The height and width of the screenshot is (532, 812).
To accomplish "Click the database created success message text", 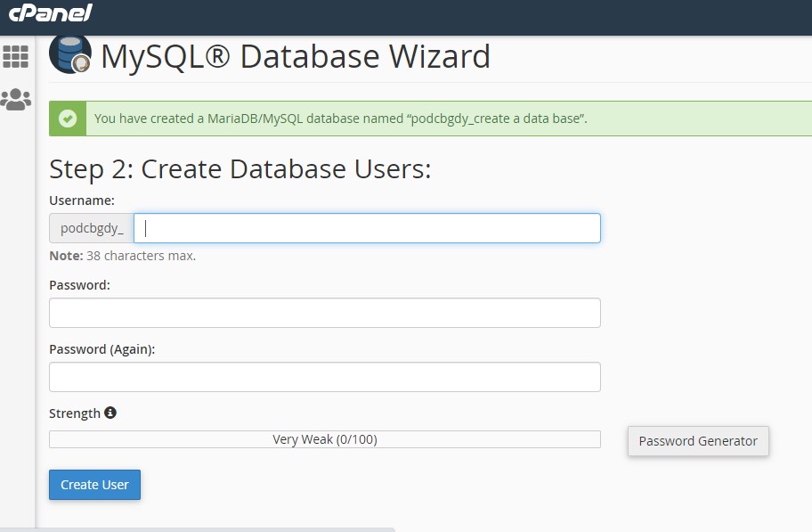I will [341, 119].
